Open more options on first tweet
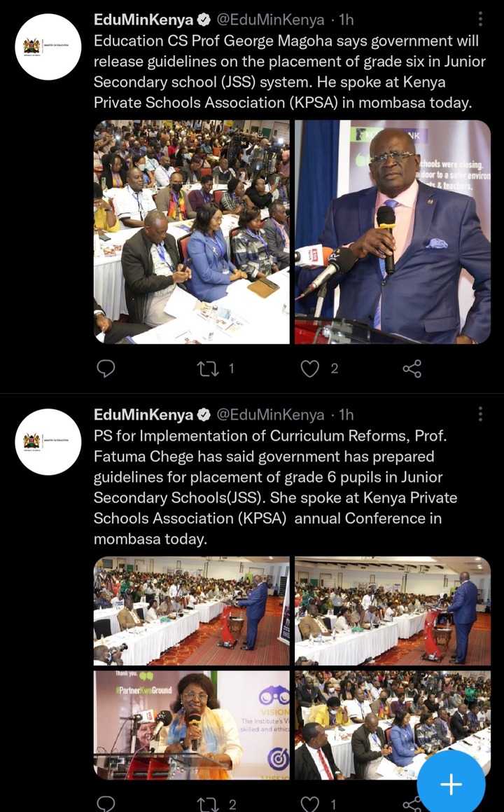 coord(480,19)
